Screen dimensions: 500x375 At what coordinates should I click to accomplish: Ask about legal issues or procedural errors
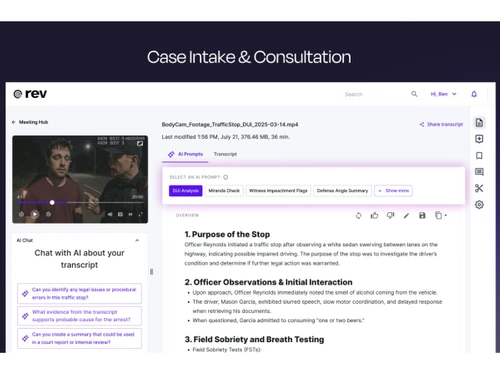[x=79, y=293]
